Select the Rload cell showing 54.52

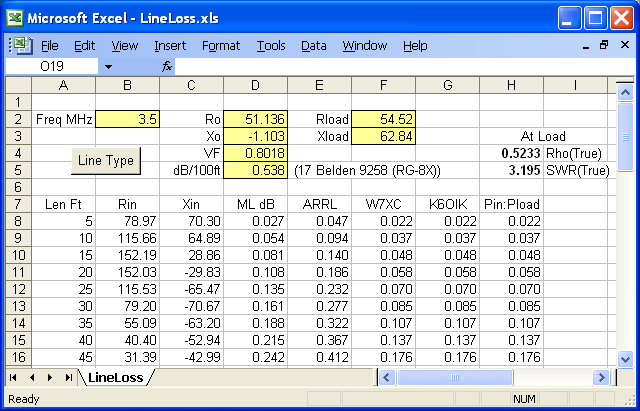click(x=383, y=119)
